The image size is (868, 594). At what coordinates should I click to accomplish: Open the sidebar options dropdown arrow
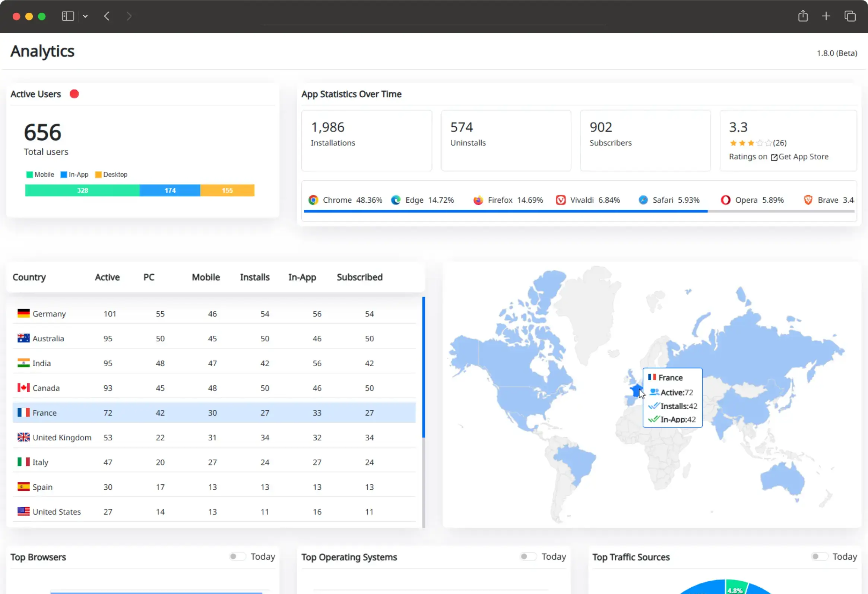(85, 16)
